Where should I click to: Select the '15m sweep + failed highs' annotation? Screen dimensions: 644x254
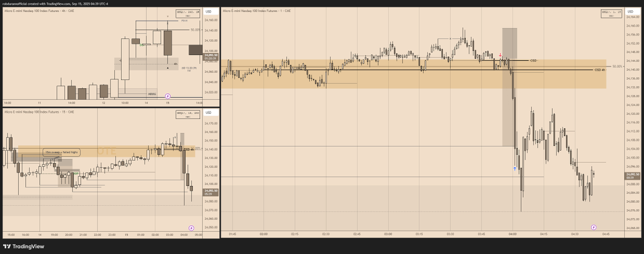coord(62,152)
